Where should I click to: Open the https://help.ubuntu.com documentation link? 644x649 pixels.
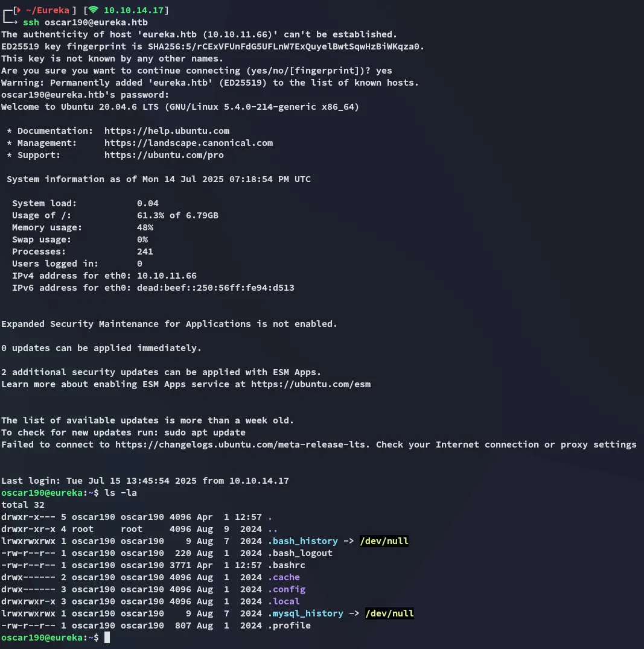click(167, 131)
